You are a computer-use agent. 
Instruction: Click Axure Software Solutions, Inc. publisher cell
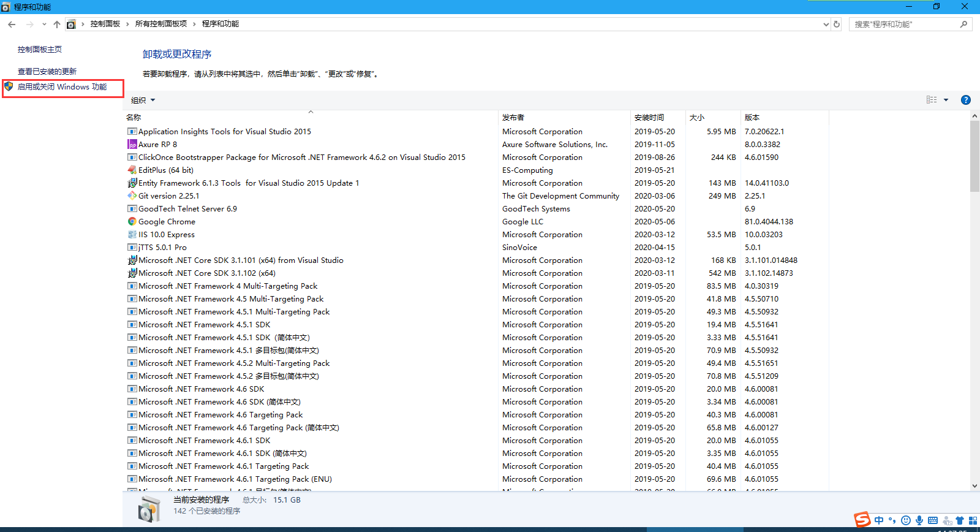555,145
